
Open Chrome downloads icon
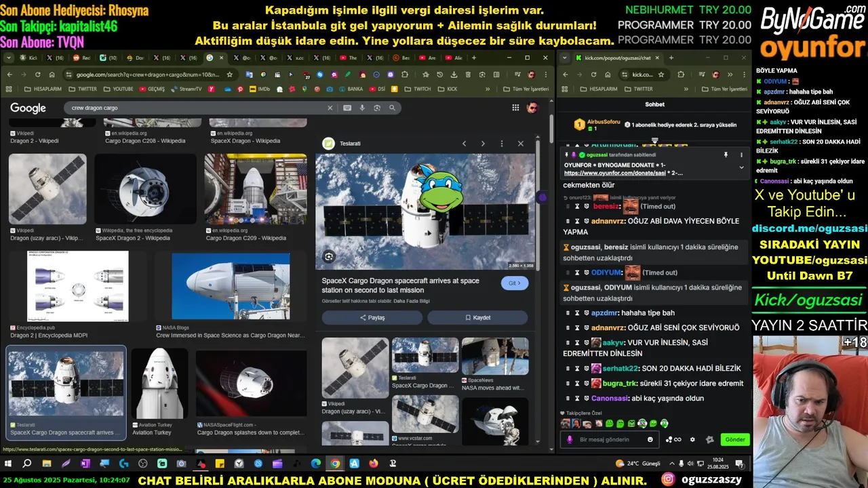[454, 75]
